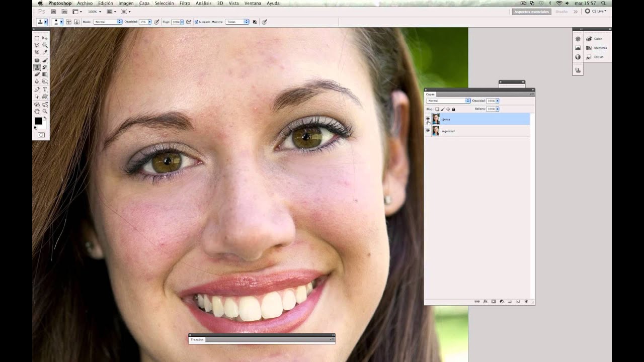Switch to the Capas tab
Screen dimensions: 644x362
[x=430, y=94]
